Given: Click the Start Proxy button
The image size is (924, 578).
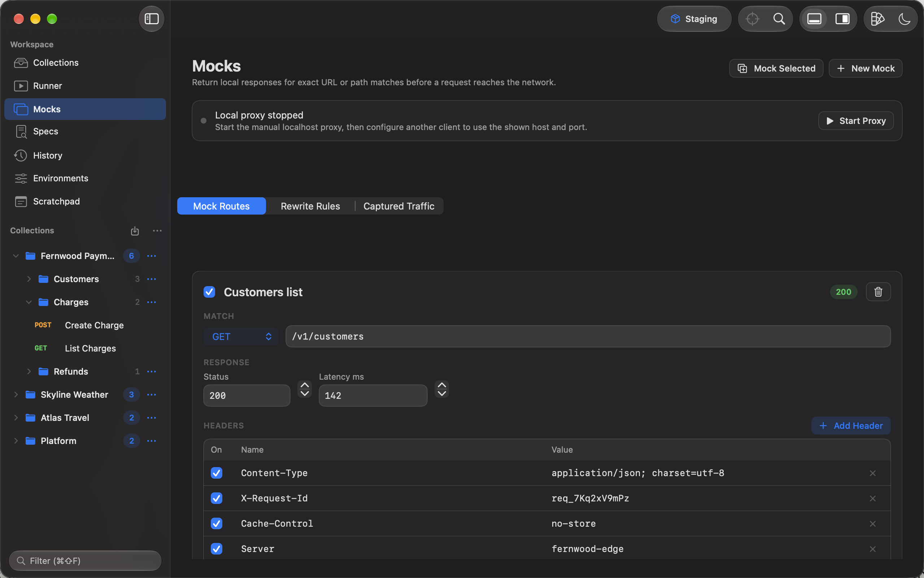Looking at the screenshot, I should pyautogui.click(x=856, y=121).
